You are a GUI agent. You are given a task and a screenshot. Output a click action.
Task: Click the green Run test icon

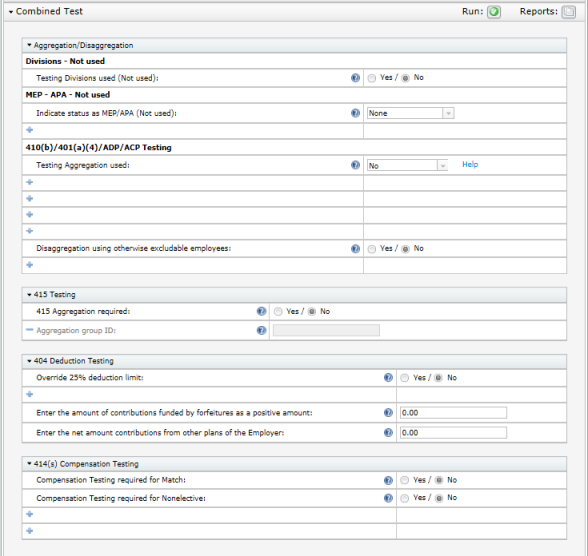pyautogui.click(x=494, y=12)
